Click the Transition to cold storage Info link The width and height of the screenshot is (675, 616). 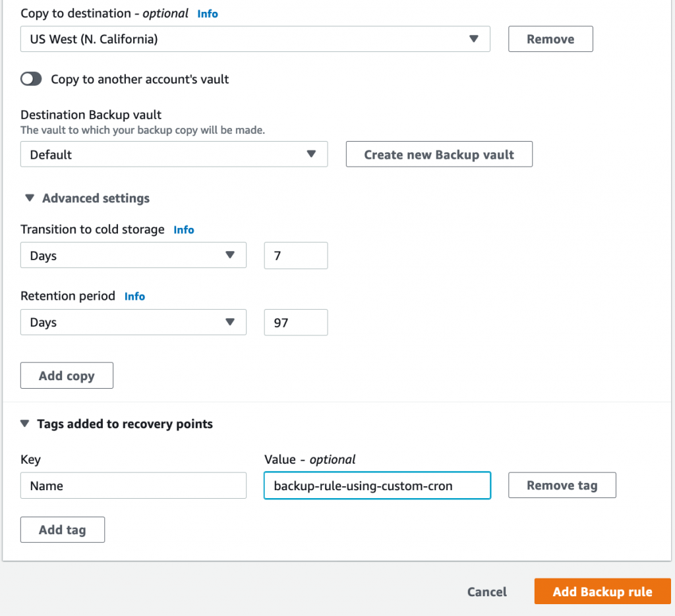pyautogui.click(x=183, y=229)
